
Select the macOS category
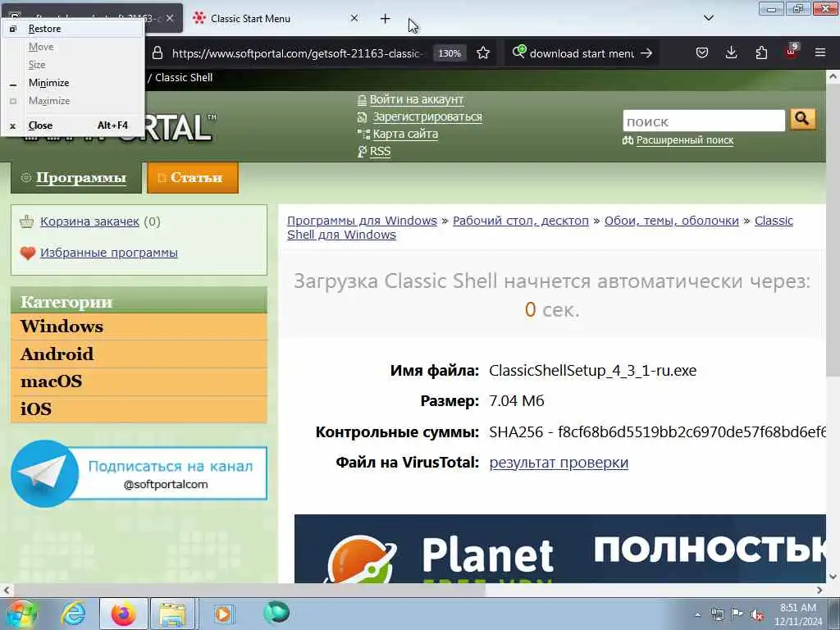[139, 382]
